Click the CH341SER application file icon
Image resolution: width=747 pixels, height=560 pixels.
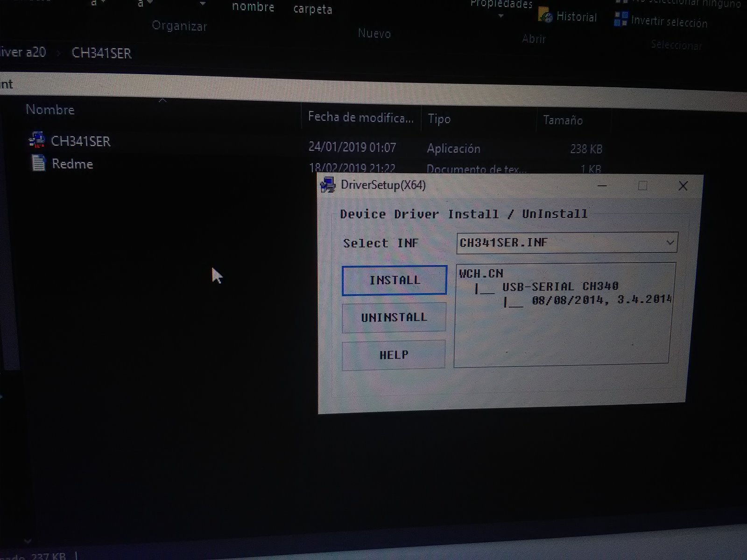(36, 140)
